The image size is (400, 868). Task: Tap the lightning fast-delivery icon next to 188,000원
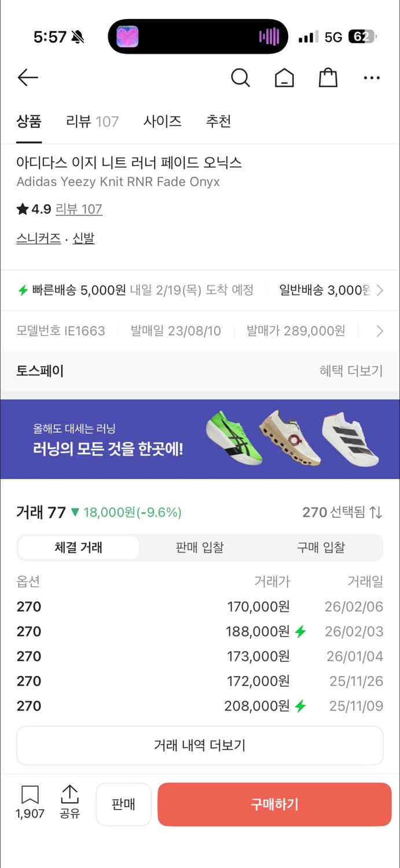[299, 631]
